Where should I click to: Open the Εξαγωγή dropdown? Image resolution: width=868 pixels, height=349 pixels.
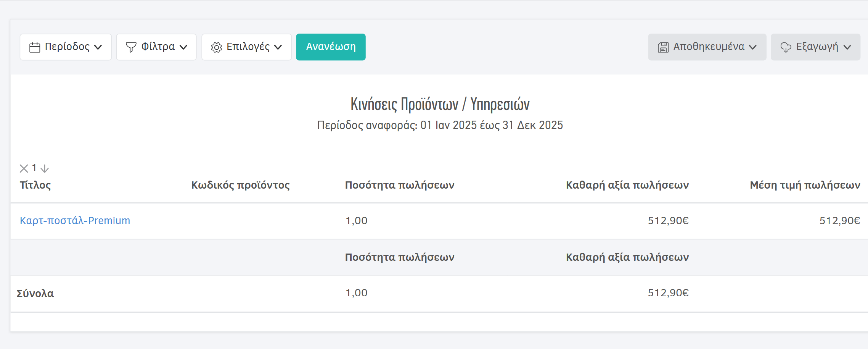815,47
